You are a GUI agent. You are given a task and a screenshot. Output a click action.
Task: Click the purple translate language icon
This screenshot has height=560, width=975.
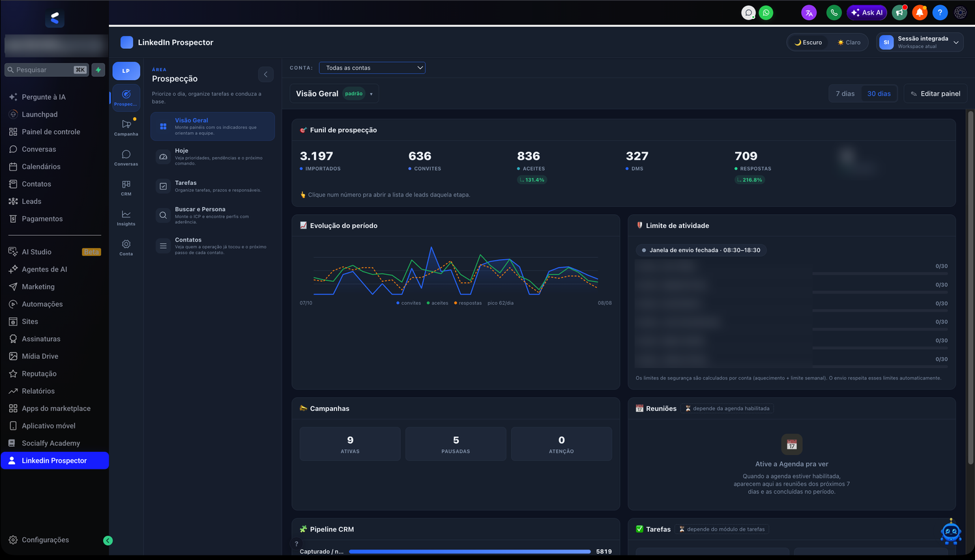tap(809, 12)
